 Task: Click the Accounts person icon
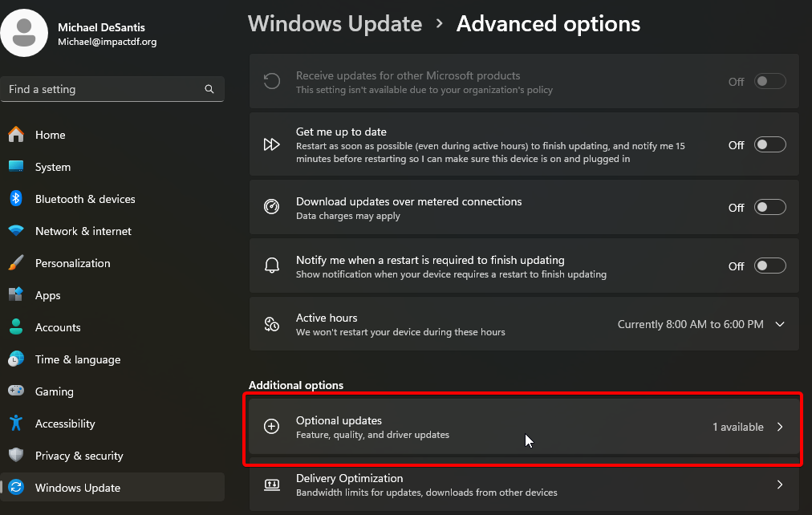pyautogui.click(x=16, y=327)
